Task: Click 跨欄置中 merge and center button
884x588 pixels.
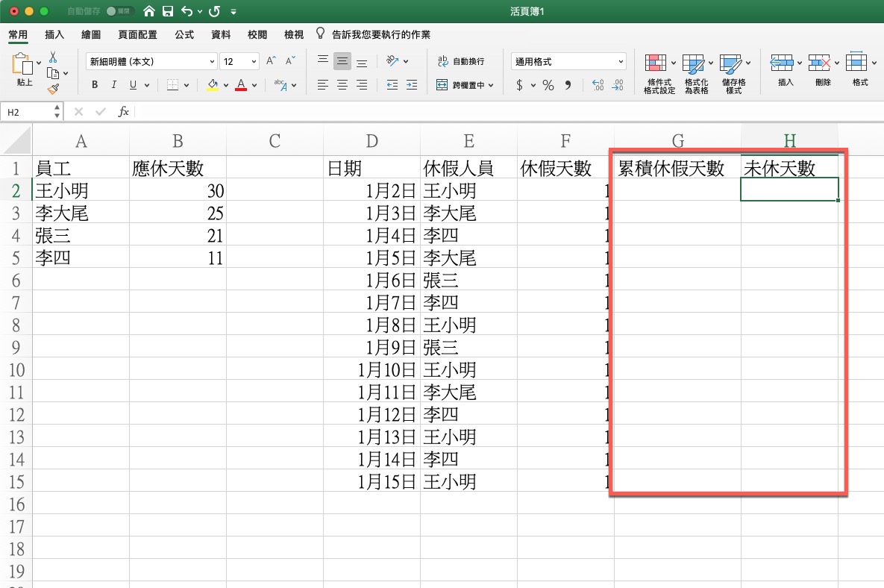Action: tap(460, 85)
